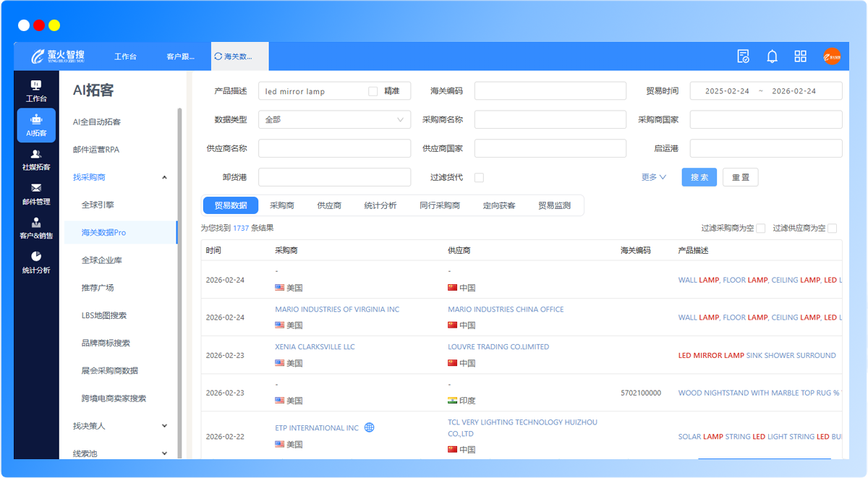Switch to the 统计分析 results tab
Screen dimensions: 868x478
coord(380,205)
